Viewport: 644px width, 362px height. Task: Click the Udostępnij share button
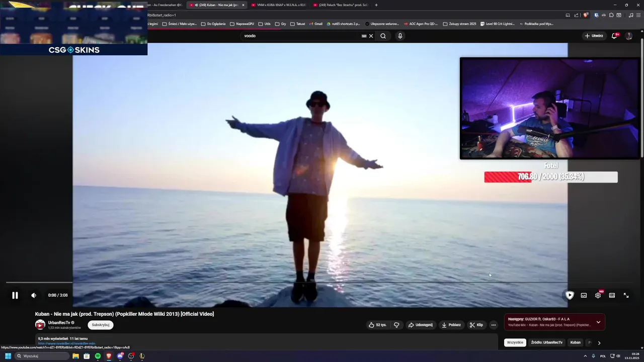pyautogui.click(x=421, y=325)
